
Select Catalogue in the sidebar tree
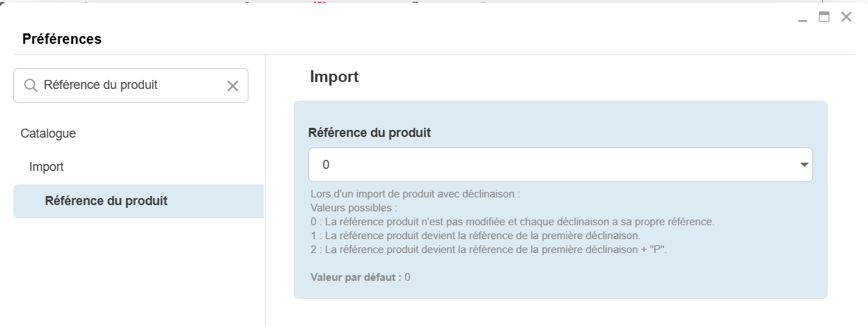pyautogui.click(x=48, y=133)
